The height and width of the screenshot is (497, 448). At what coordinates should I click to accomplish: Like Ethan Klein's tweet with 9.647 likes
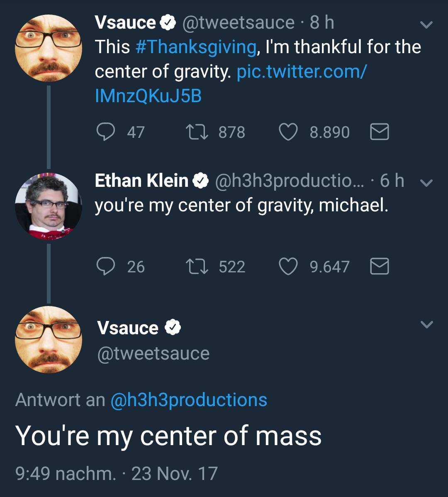[289, 266]
